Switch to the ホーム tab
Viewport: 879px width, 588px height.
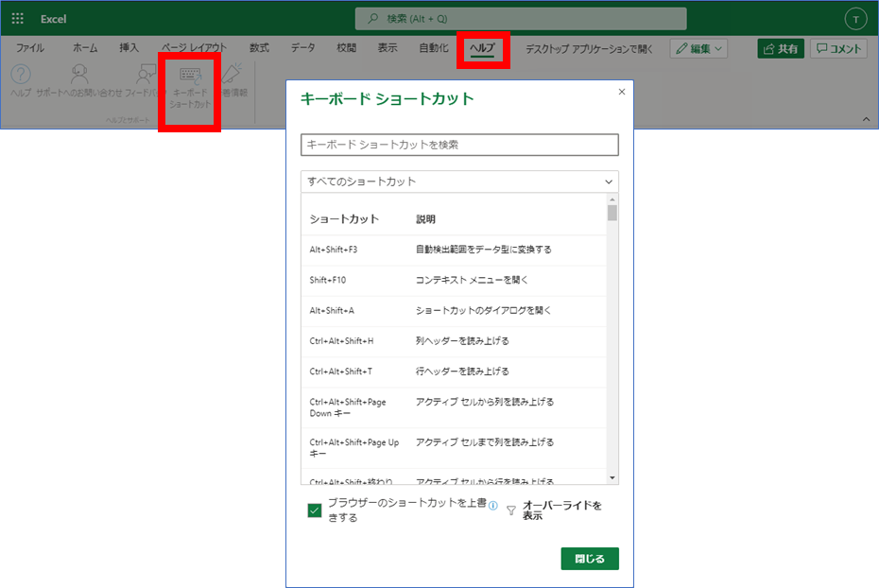tap(85, 48)
